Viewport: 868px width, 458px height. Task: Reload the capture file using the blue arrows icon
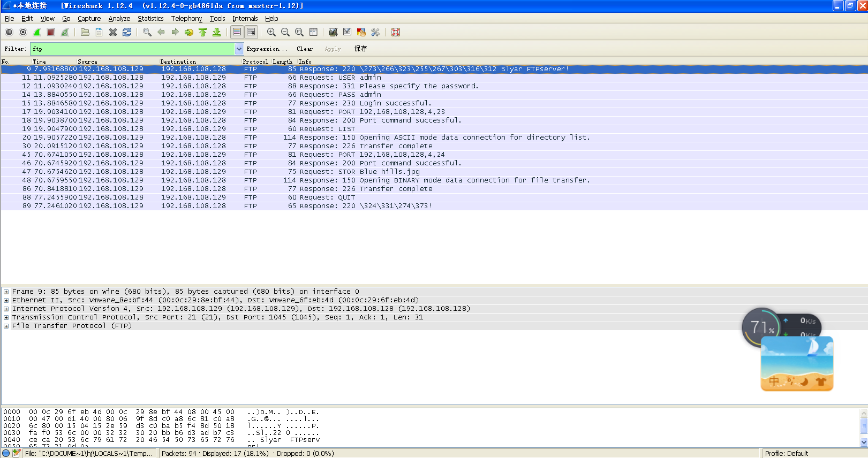[x=127, y=32]
